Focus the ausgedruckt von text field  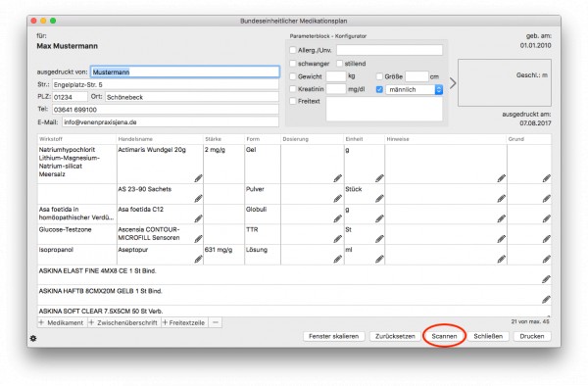(185, 72)
